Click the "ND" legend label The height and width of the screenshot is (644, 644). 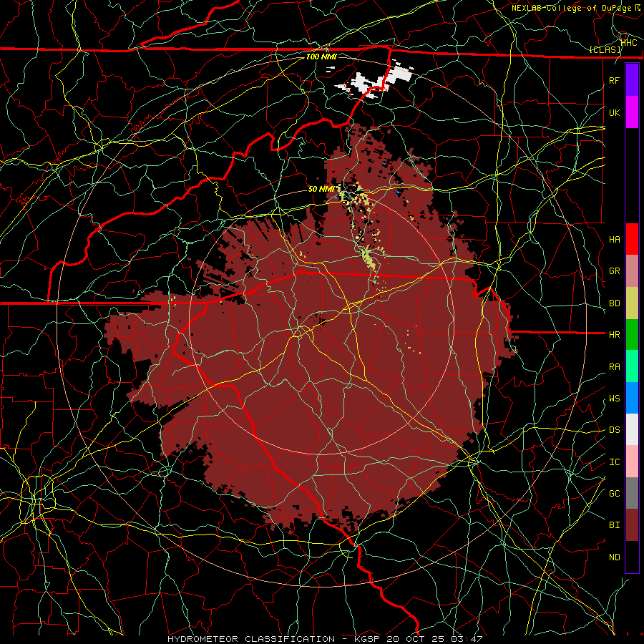pos(614,557)
